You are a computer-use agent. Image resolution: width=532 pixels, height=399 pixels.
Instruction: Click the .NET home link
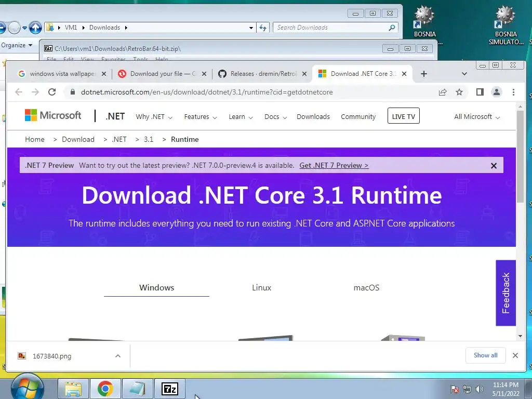click(115, 116)
